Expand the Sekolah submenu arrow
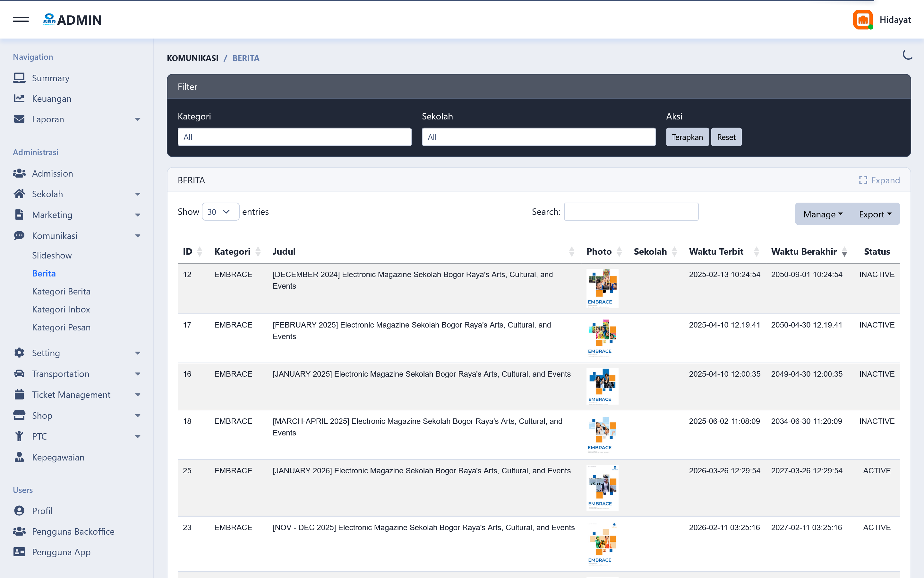Image resolution: width=924 pixels, height=578 pixels. 138,194
